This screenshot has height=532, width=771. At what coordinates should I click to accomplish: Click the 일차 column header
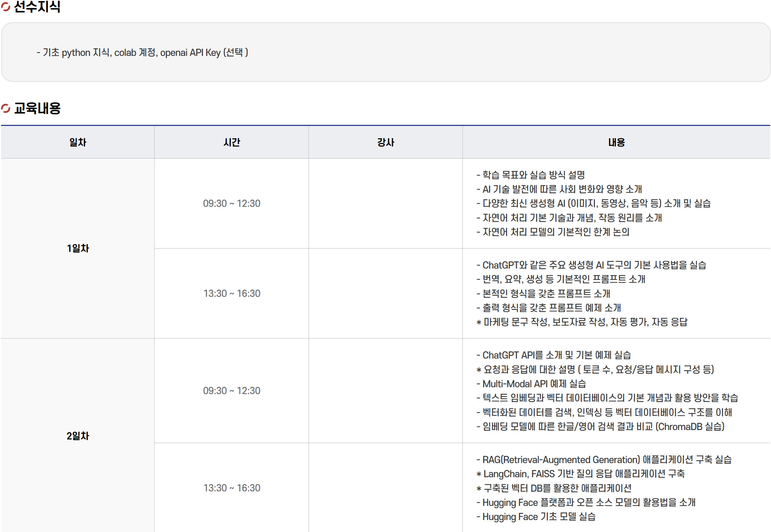tap(78, 142)
